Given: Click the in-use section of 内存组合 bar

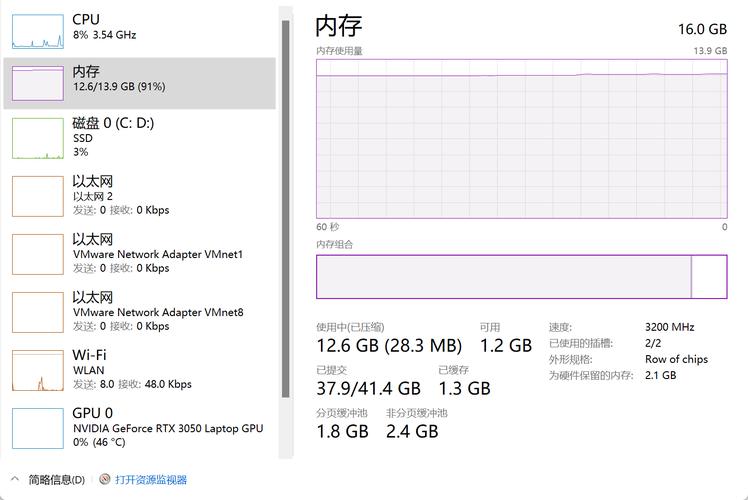Looking at the screenshot, I should tap(503, 277).
